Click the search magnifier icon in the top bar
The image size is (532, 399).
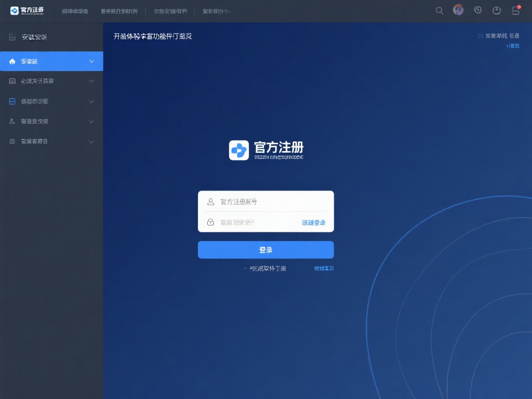pos(439,10)
